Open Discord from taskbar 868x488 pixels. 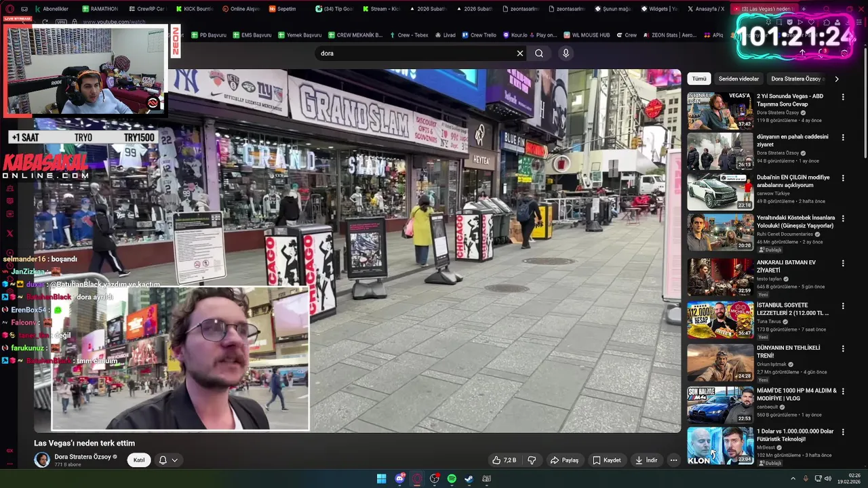tap(399, 479)
